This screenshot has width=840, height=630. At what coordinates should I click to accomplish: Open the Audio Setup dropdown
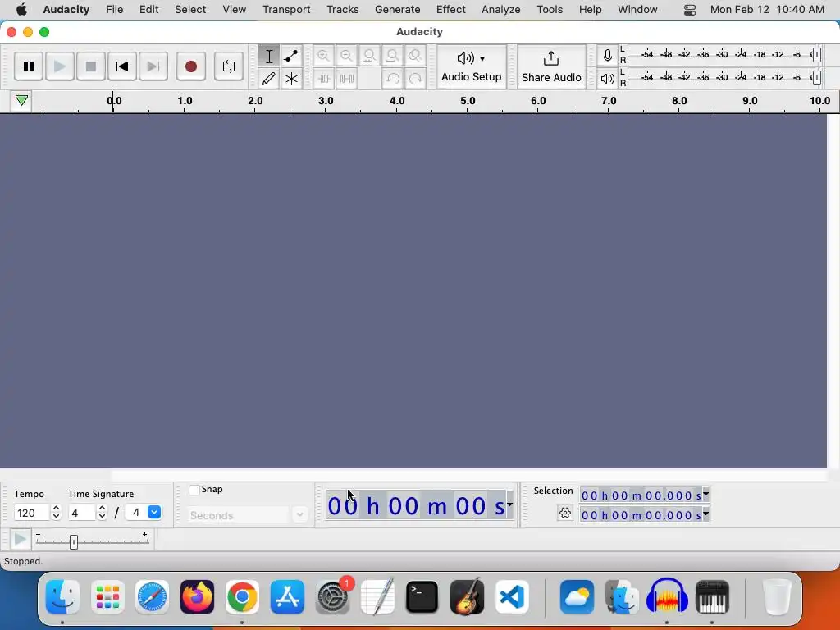click(x=472, y=67)
